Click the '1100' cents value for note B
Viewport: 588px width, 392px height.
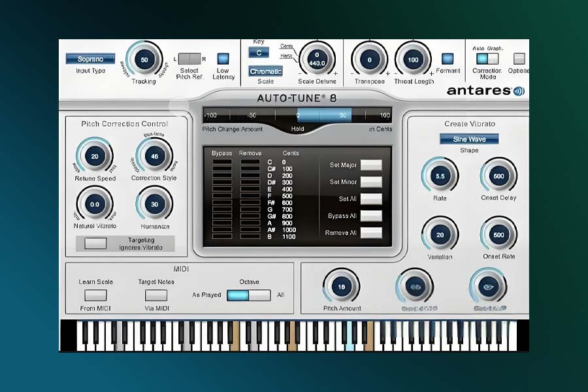(x=289, y=237)
